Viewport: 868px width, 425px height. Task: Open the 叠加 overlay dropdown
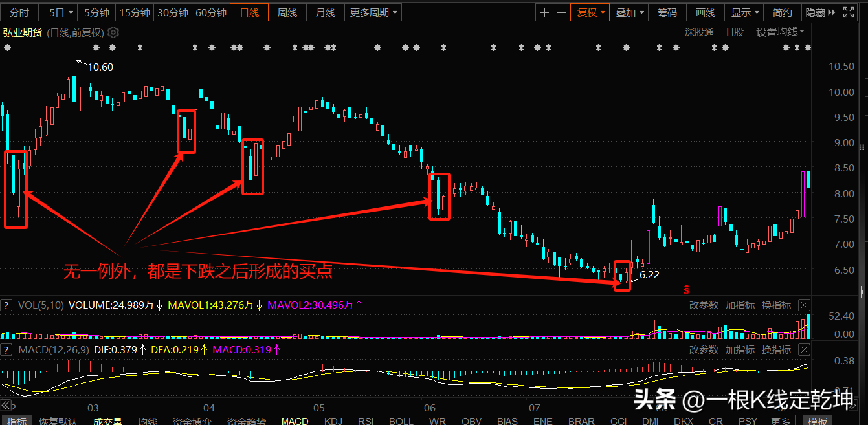(x=629, y=12)
